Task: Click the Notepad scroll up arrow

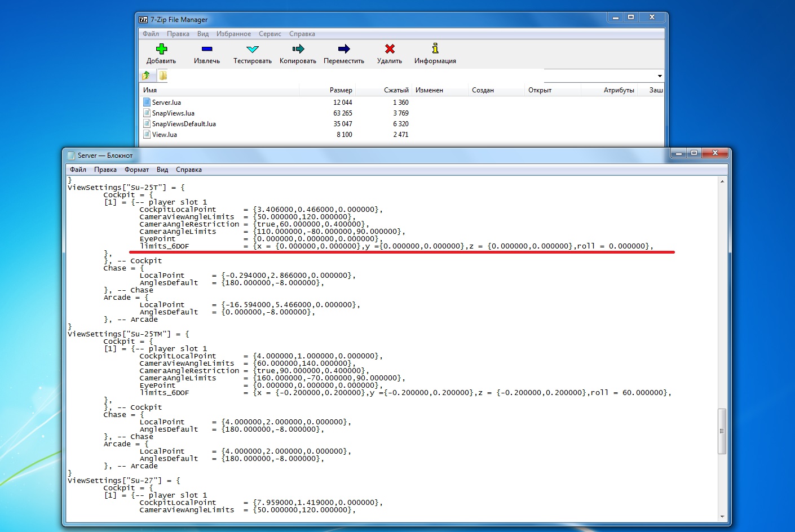Action: tap(722, 181)
